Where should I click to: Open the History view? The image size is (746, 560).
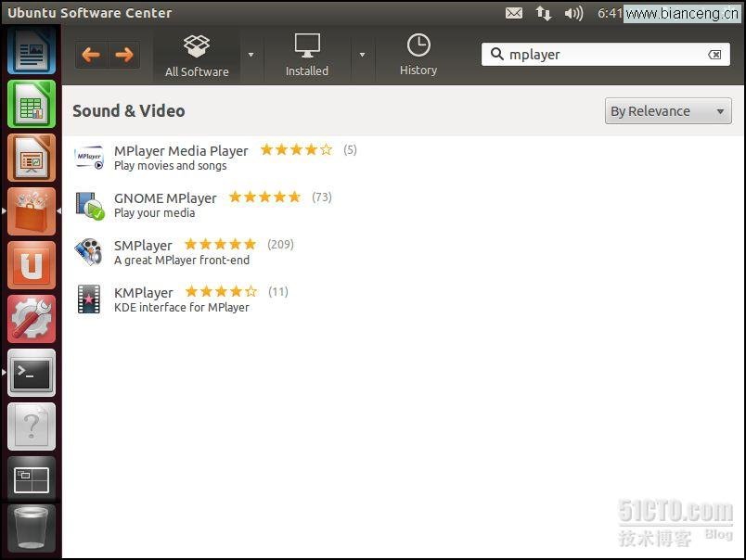click(418, 55)
